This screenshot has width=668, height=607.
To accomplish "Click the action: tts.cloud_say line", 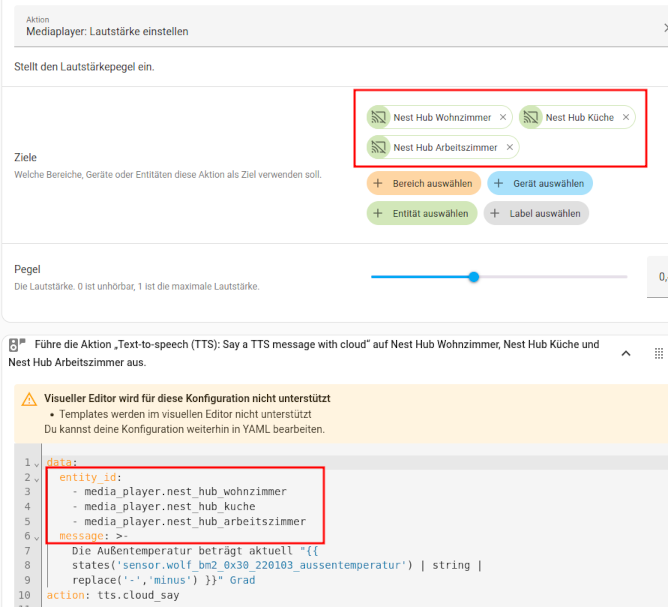I will [x=113, y=595].
